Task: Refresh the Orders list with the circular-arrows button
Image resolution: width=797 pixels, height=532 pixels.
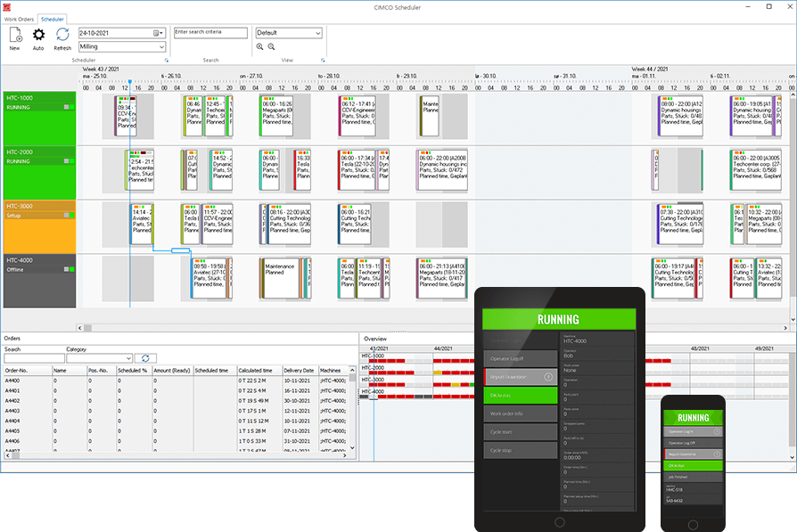Action: tap(145, 358)
